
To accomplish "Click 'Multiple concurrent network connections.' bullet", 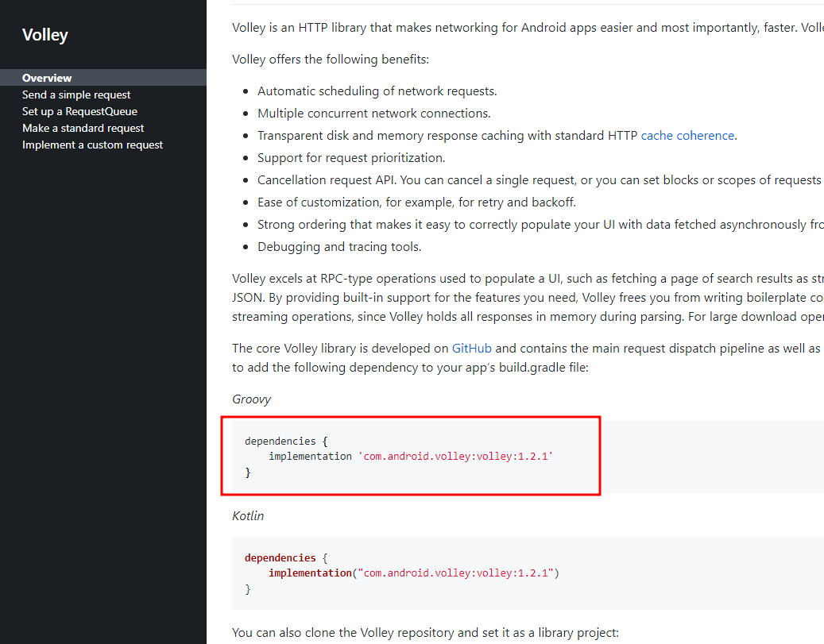I will (x=373, y=114).
